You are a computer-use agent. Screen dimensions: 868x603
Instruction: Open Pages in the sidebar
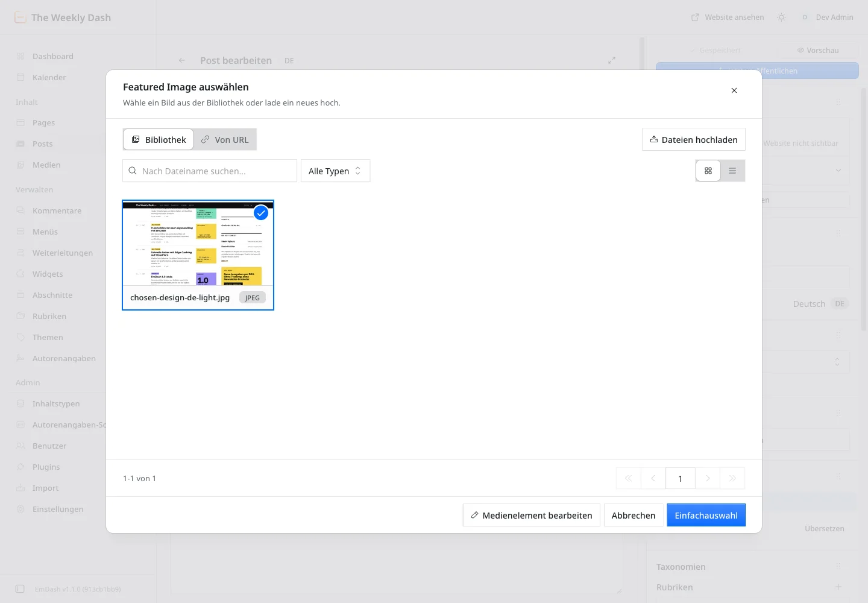(43, 122)
